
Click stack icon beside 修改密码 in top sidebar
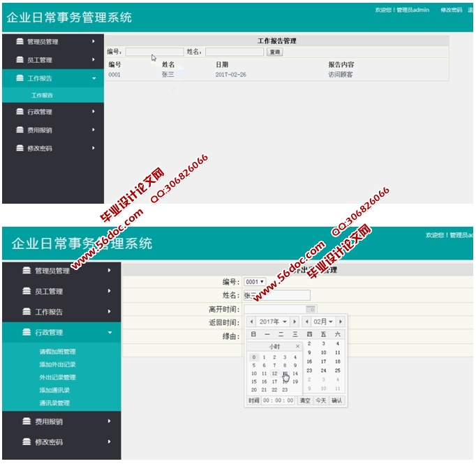point(20,149)
